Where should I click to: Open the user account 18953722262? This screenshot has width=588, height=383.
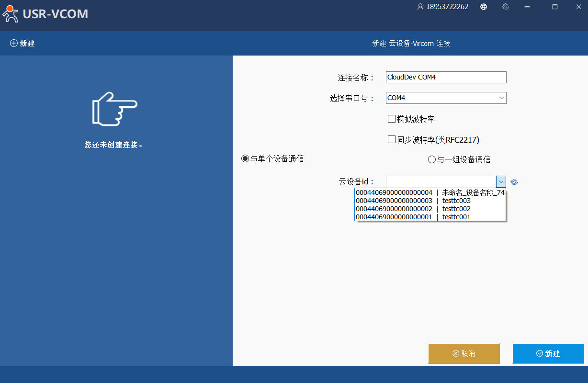tap(442, 7)
